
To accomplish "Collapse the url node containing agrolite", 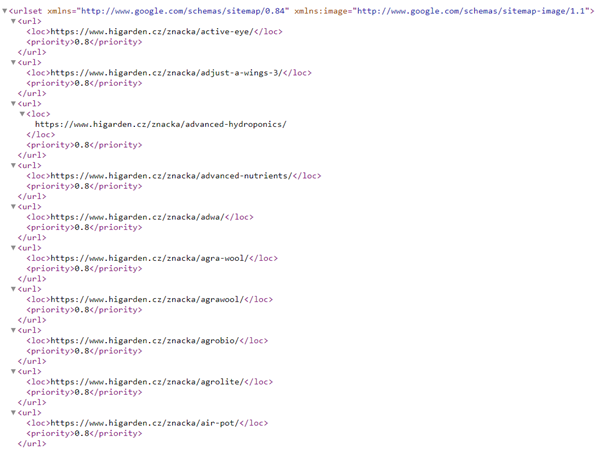I will 13,371.
